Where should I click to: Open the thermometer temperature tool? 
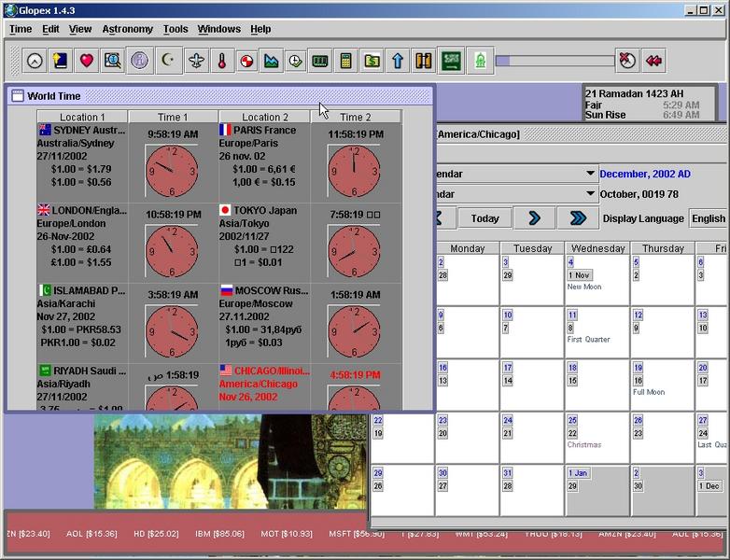(222, 61)
